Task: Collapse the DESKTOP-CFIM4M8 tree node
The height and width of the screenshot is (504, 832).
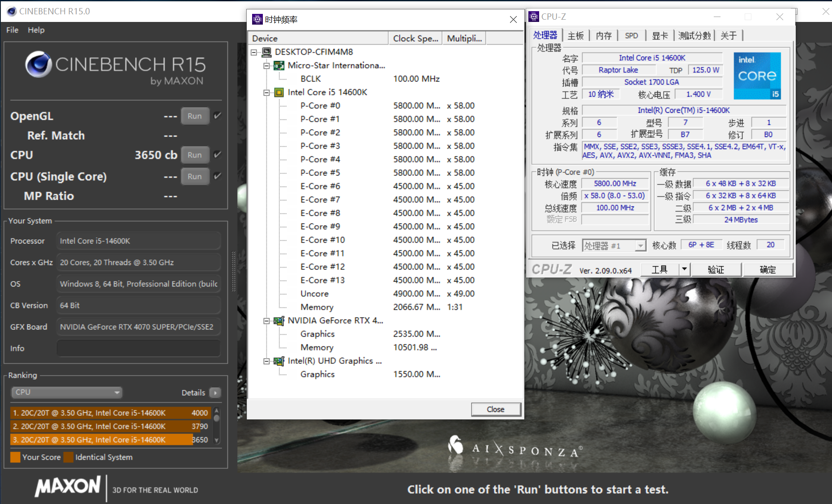Action: click(254, 52)
